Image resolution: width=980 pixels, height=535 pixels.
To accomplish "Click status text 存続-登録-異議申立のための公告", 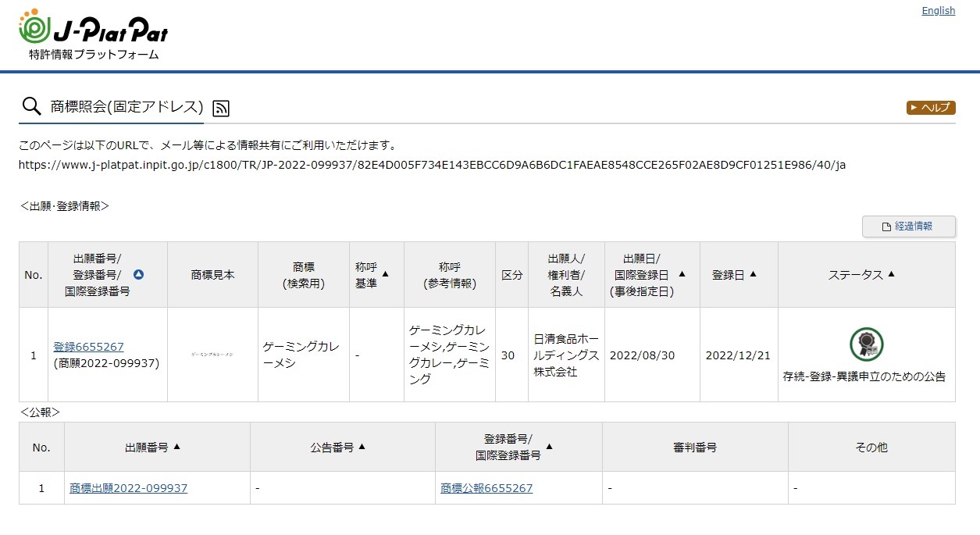I will coord(864,377).
